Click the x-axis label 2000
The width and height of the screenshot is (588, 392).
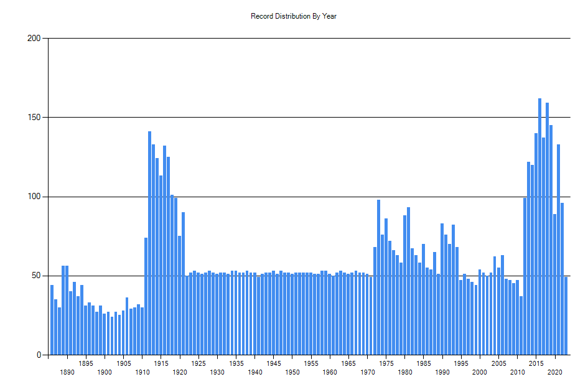[479, 372]
